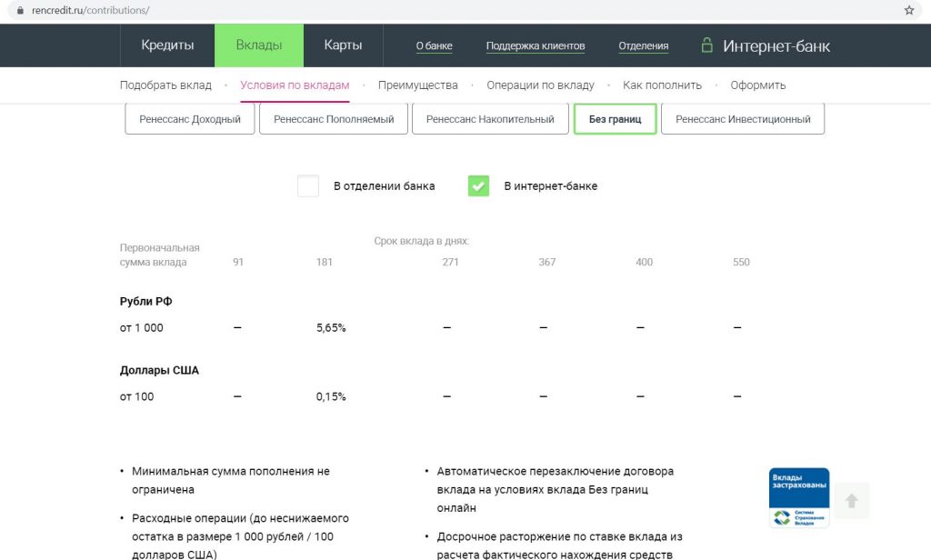
Task: Open the Вклады застрахованы insurance badge
Action: coord(799,497)
